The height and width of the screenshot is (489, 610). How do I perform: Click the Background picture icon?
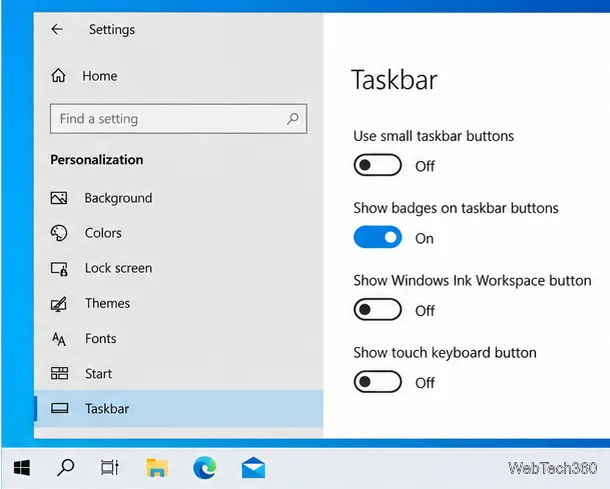click(59, 198)
